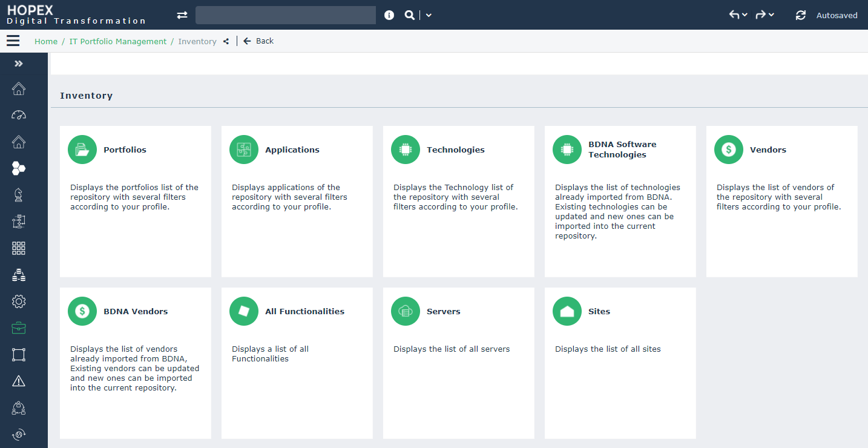The image size is (868, 448).
Task: Open the Applications puzzle icon tile
Action: 244,150
